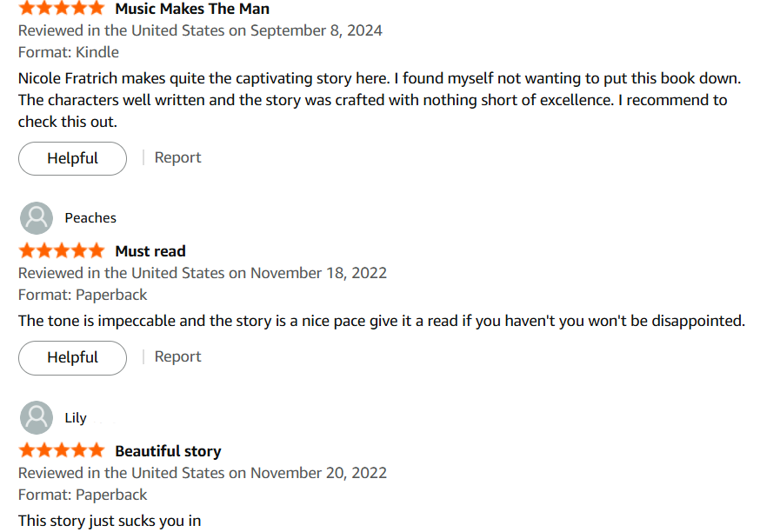Screen dimensions: 780x532
Task: Open the 'Beautiful story' review title
Action: pyautogui.click(x=168, y=451)
